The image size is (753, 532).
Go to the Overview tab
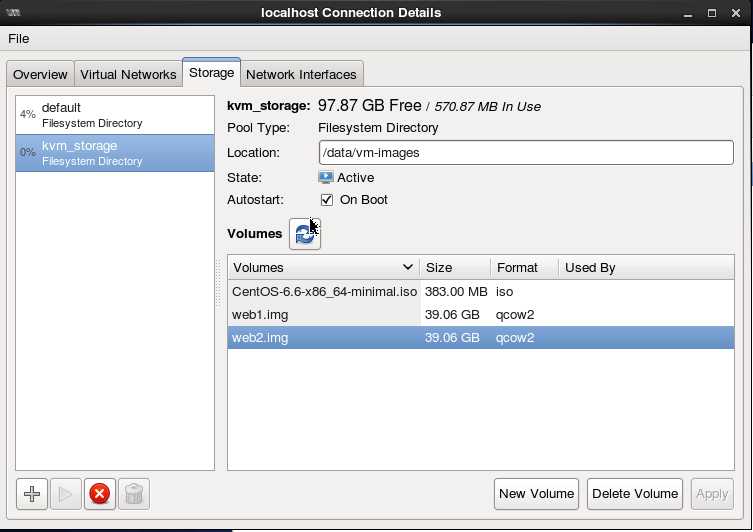click(40, 75)
